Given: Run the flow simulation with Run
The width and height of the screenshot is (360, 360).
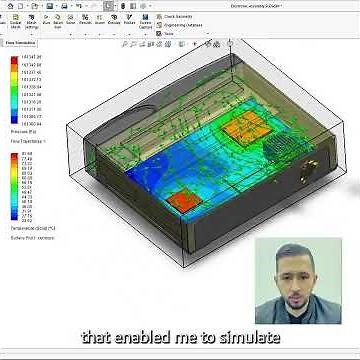Looking at the screenshot, I should click(x=46, y=20).
